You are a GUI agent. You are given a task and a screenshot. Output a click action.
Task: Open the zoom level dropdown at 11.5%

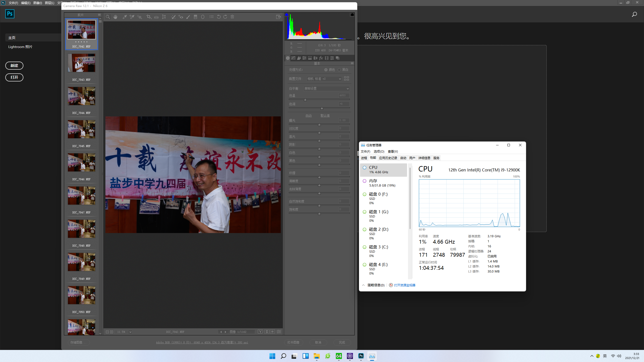(x=130, y=332)
